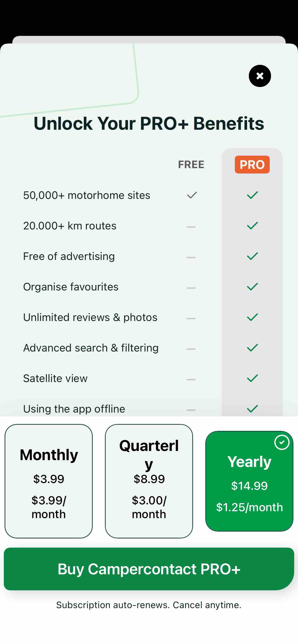Tap the orange PRO badge

pyautogui.click(x=252, y=165)
